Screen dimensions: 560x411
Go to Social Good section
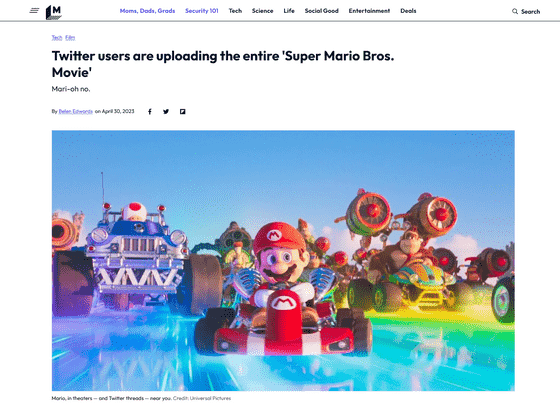click(321, 11)
